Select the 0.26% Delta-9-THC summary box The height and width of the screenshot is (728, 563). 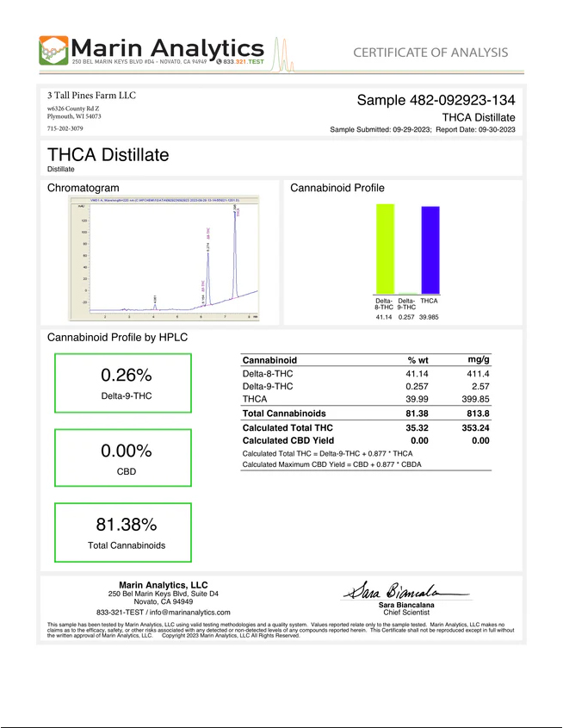click(x=127, y=383)
